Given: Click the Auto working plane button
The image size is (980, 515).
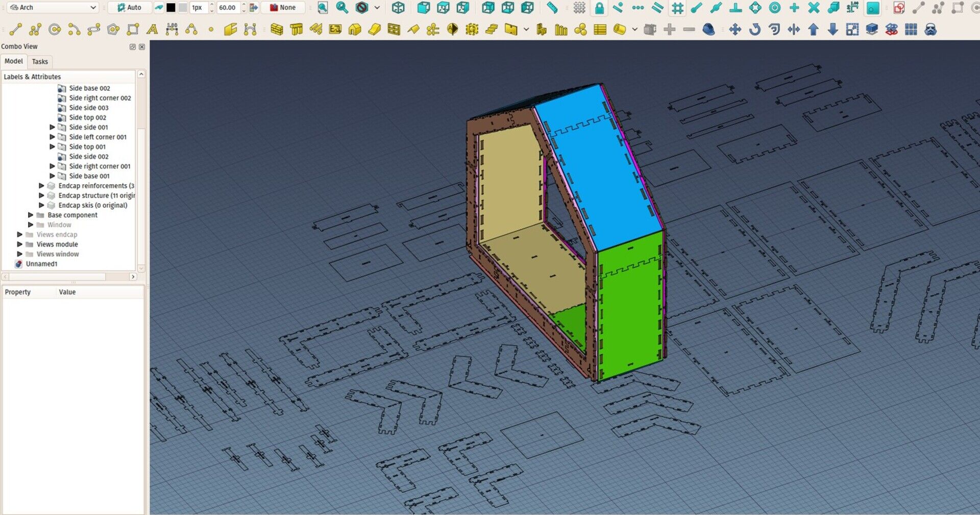Looking at the screenshot, I should (130, 8).
